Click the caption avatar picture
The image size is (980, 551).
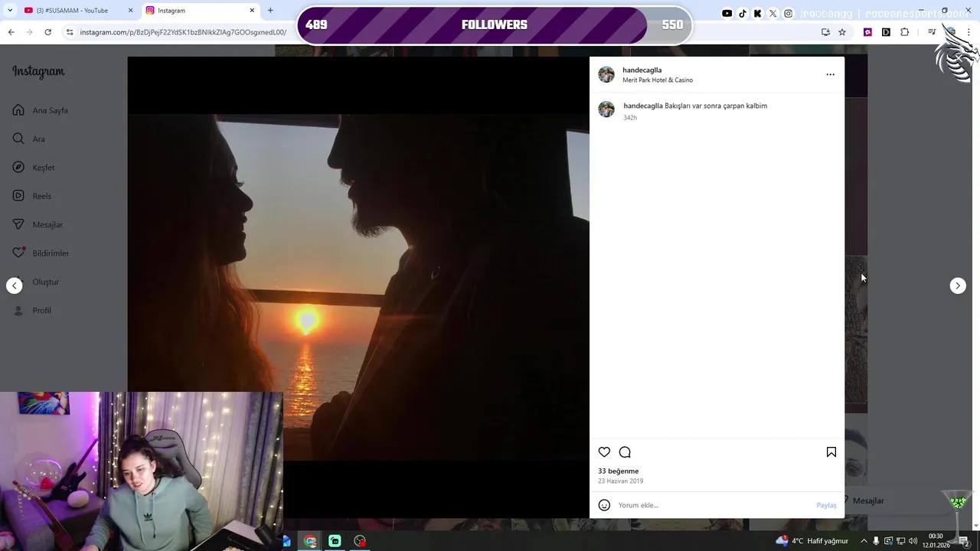606,109
